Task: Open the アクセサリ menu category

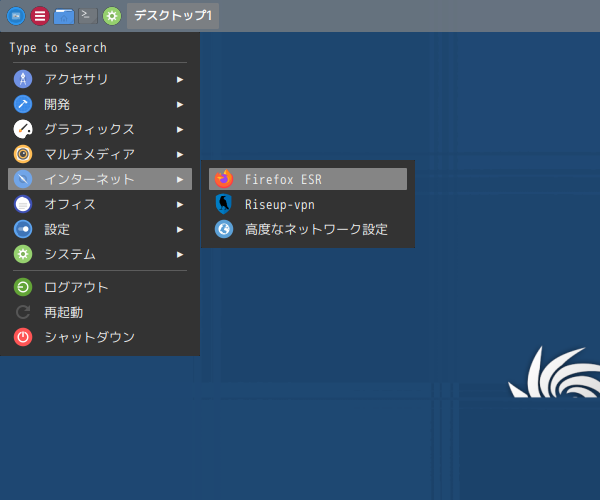Action: pyautogui.click(x=100, y=79)
